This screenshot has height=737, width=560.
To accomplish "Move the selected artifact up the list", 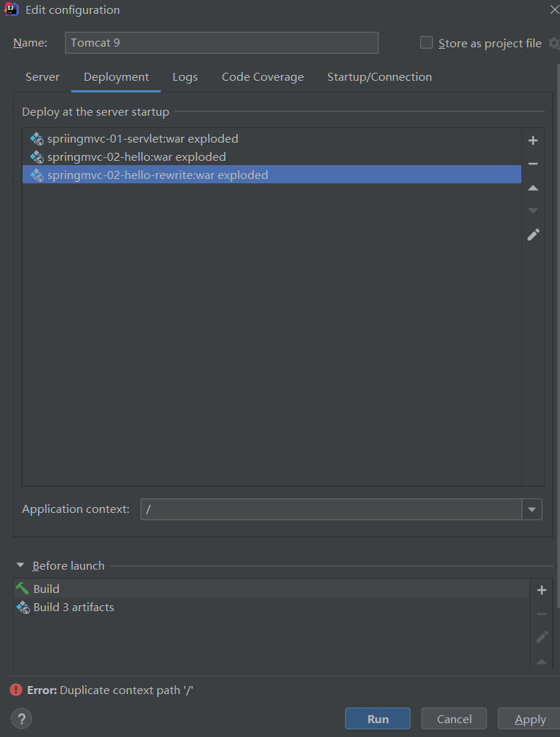I will (x=533, y=187).
